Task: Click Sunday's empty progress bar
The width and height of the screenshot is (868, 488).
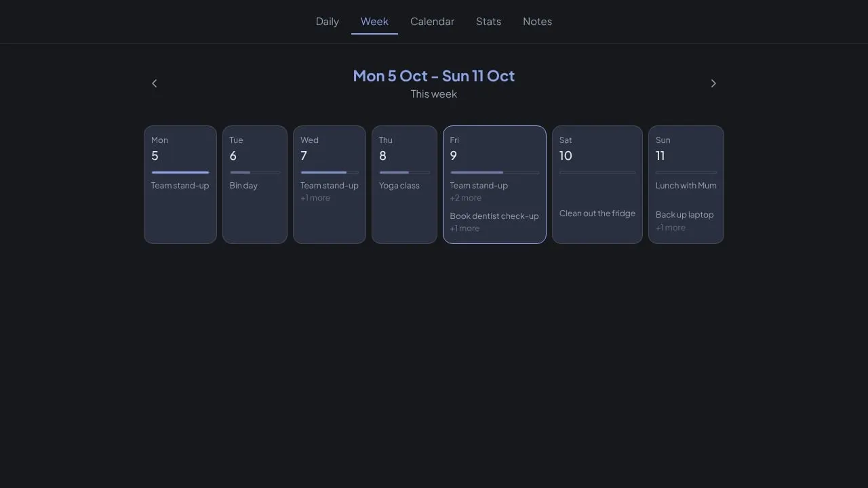Action: coord(686,172)
